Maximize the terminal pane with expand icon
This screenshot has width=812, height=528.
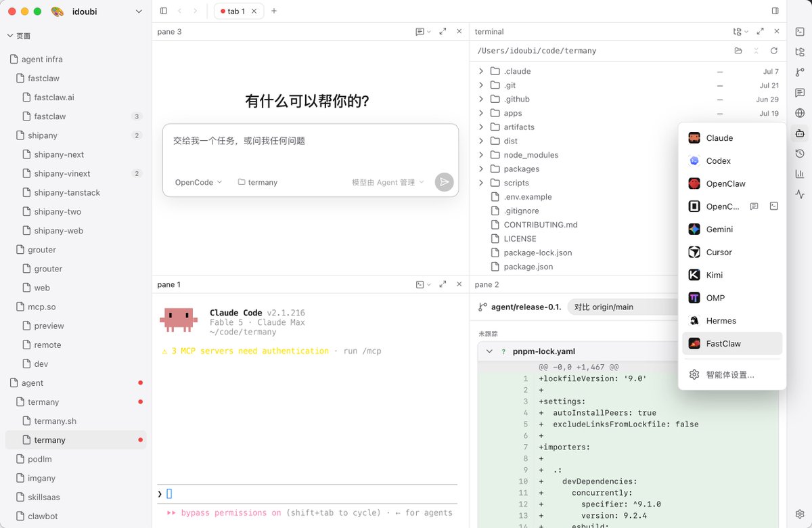[x=761, y=32]
